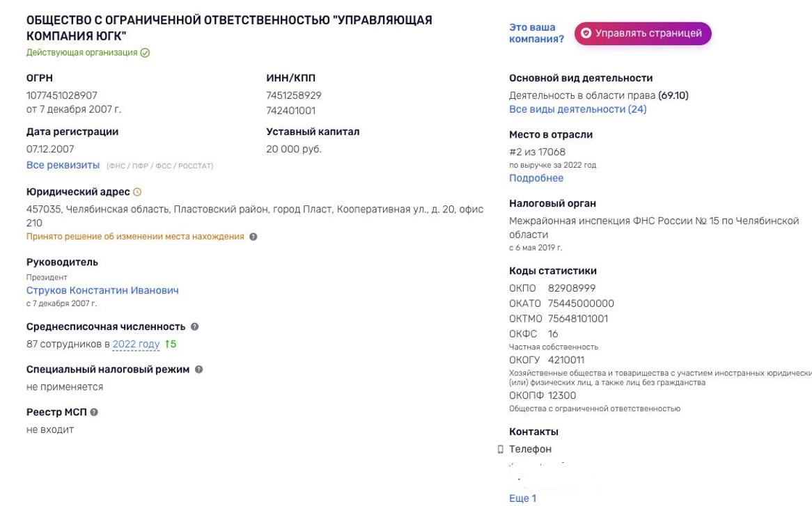Show the hint for Специальный налоговый режим

(x=198, y=370)
